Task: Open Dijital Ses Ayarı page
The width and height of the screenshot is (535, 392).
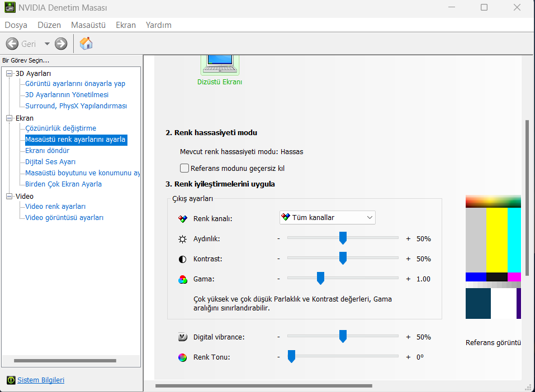Action: pyautogui.click(x=50, y=162)
